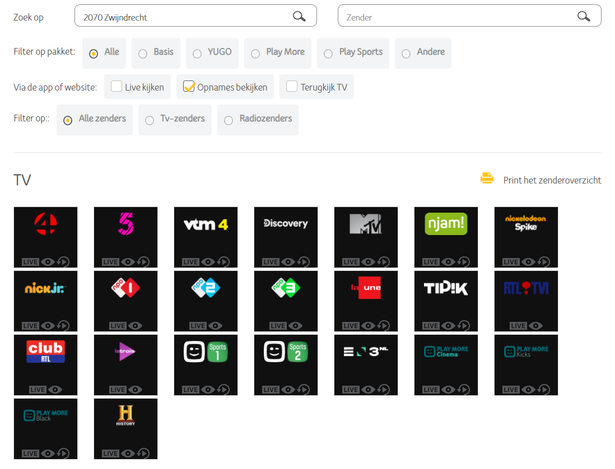Click the printer icon

[487, 179]
